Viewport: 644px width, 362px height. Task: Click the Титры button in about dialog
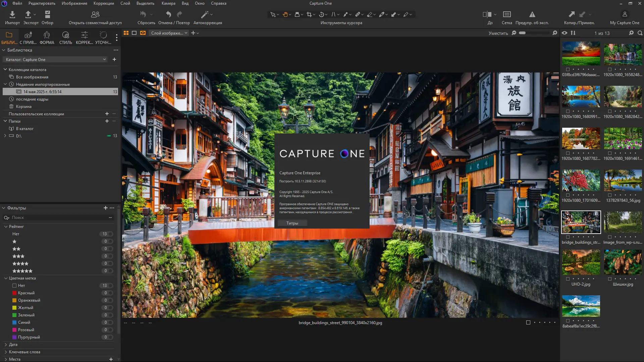pyautogui.click(x=292, y=223)
